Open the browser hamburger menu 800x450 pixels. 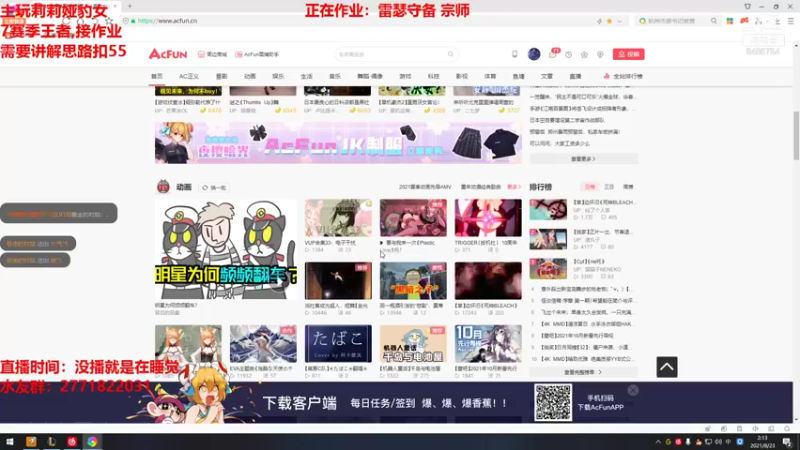[x=791, y=21]
